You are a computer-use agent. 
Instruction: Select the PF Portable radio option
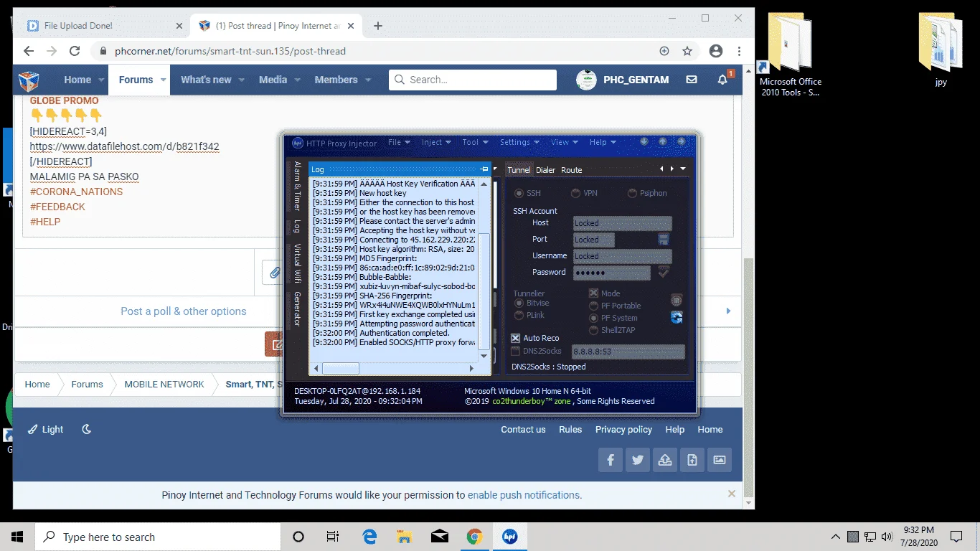pos(593,306)
